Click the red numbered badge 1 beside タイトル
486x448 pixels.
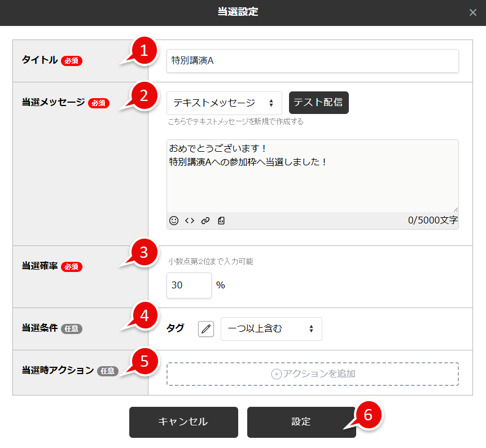click(x=146, y=50)
